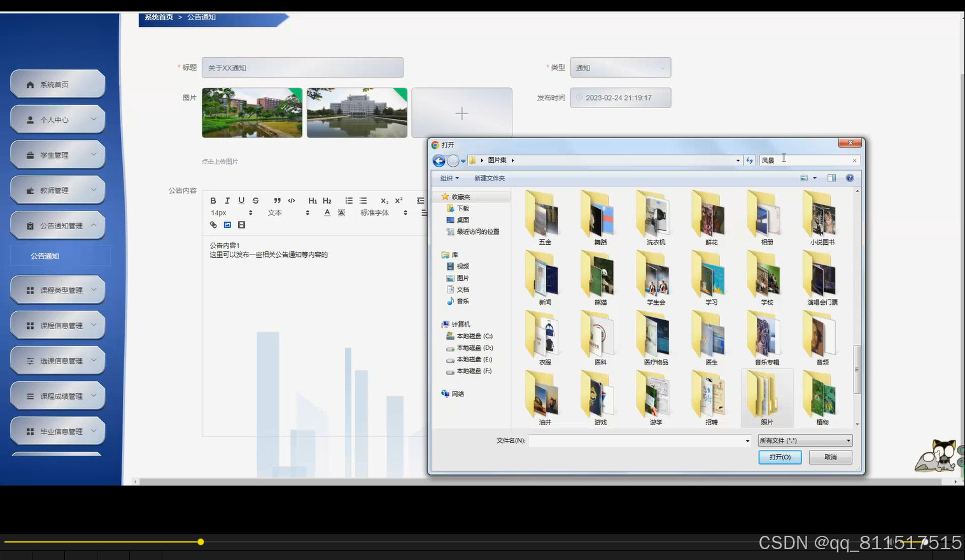The width and height of the screenshot is (965, 560).
Task: Click 新建文件夹 in file dialog
Action: pos(490,178)
